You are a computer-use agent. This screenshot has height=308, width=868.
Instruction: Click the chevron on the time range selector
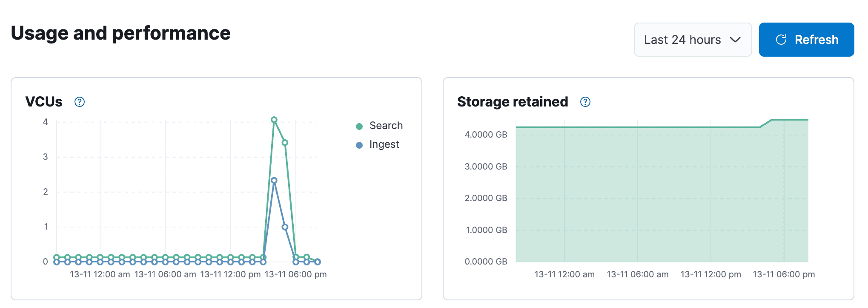[735, 40]
